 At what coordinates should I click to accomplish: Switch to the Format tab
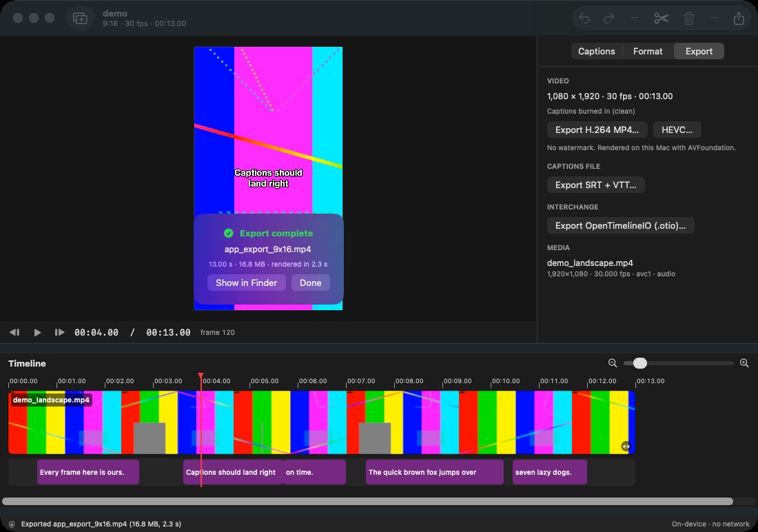click(648, 51)
